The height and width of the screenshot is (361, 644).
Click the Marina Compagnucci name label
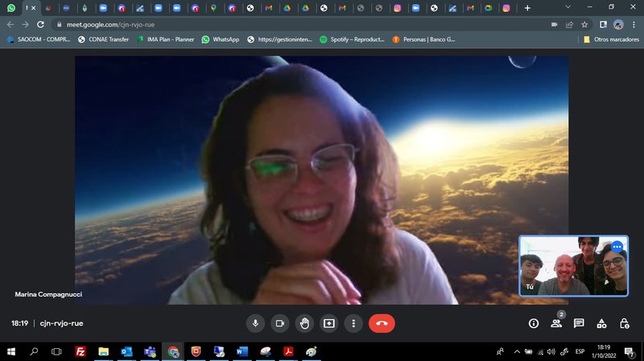point(48,294)
